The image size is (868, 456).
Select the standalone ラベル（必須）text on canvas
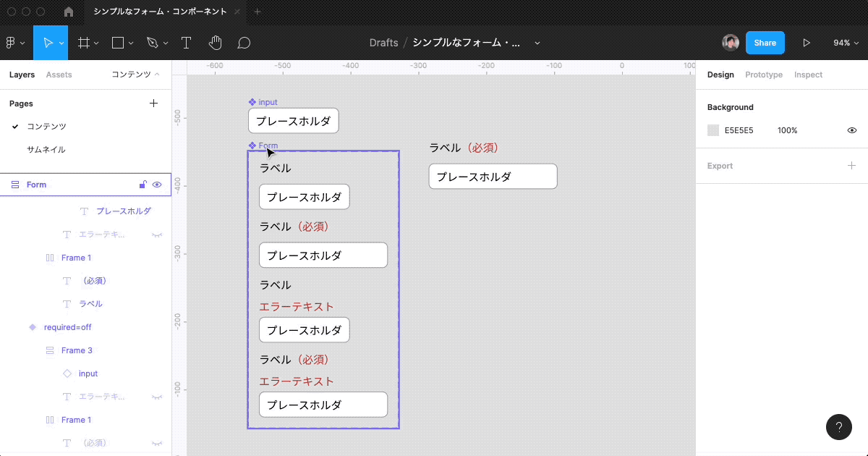click(x=464, y=148)
